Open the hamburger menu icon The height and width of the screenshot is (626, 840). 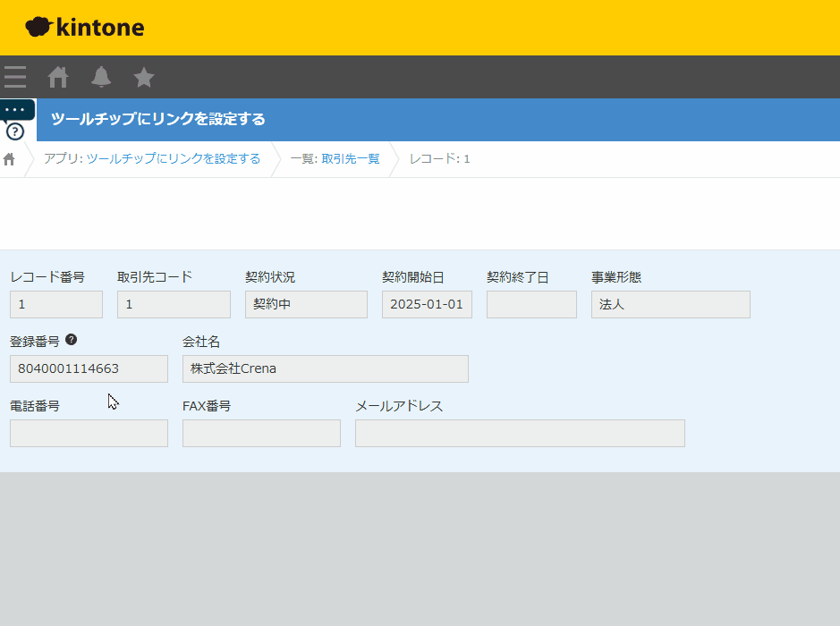click(15, 77)
